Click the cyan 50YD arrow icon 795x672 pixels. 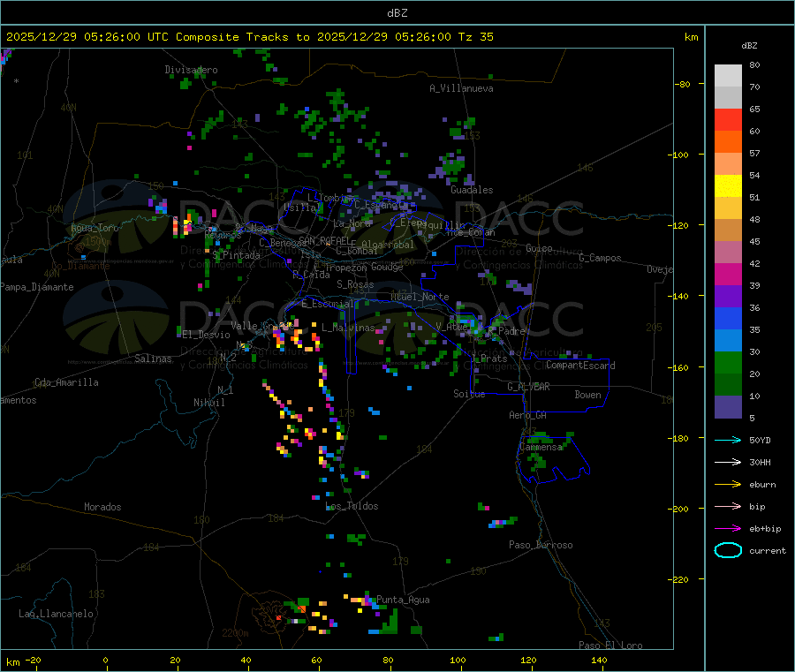click(728, 440)
